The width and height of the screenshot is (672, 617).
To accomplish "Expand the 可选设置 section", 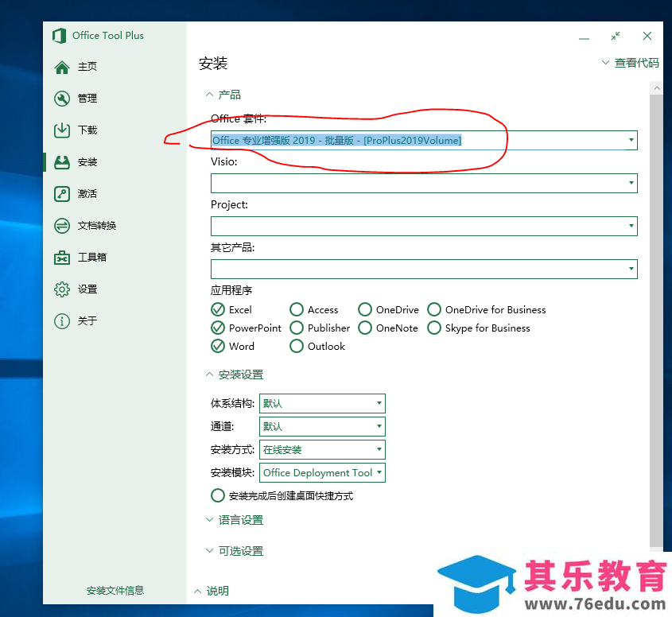I will pyautogui.click(x=235, y=551).
